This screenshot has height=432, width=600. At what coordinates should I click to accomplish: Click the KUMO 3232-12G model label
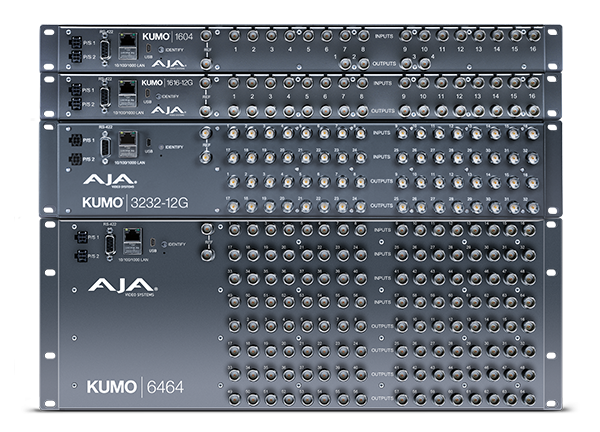[x=135, y=202]
